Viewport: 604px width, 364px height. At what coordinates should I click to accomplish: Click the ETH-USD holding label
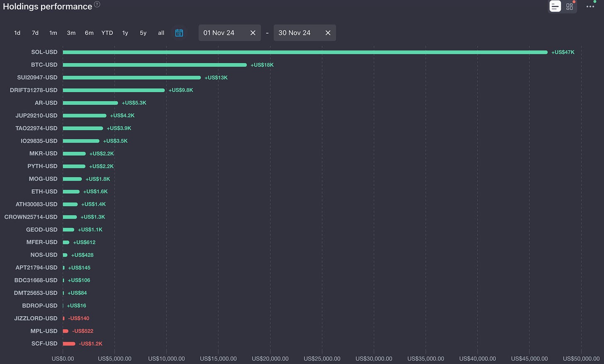pos(44,192)
